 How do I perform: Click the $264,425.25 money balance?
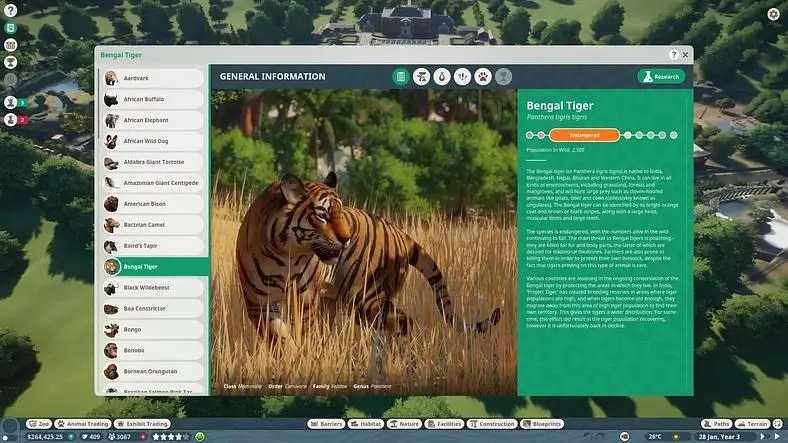pyautogui.click(x=45, y=437)
